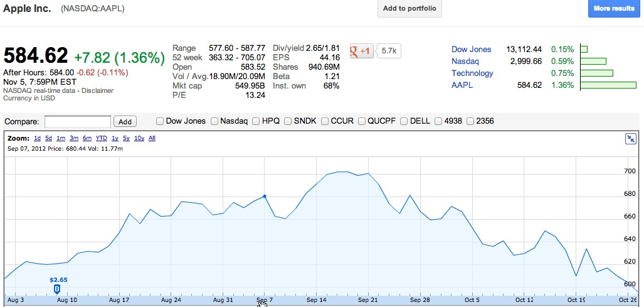
Task: Click the dividend D marker on chart
Action: (57, 289)
